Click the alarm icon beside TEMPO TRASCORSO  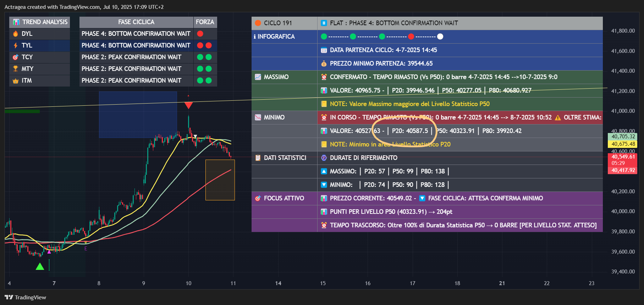(x=324, y=225)
